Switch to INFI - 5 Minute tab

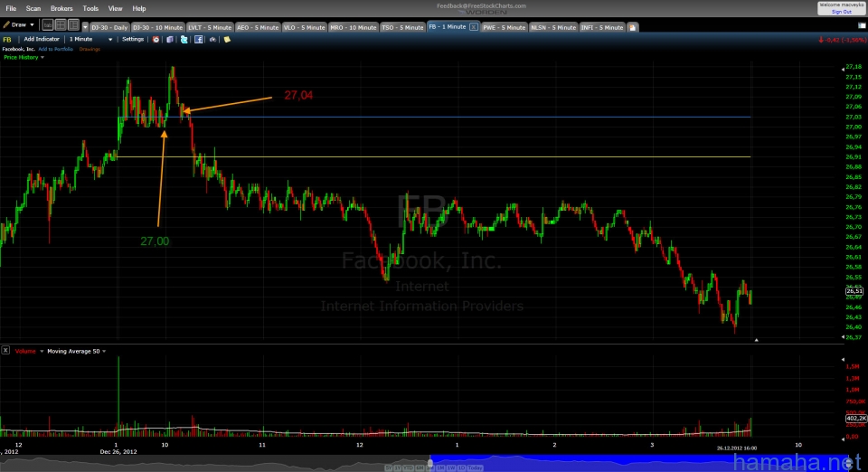tap(602, 27)
